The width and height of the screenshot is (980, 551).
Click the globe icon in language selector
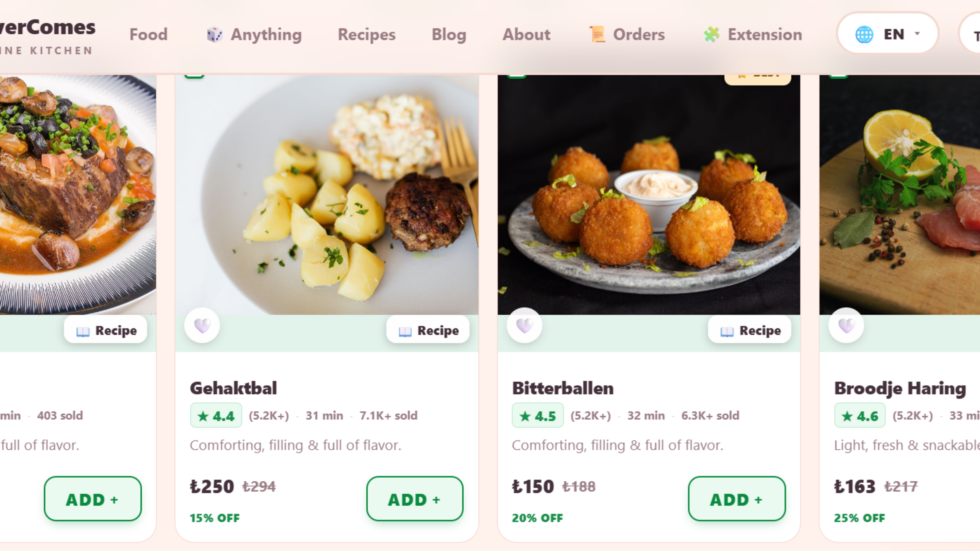[864, 35]
